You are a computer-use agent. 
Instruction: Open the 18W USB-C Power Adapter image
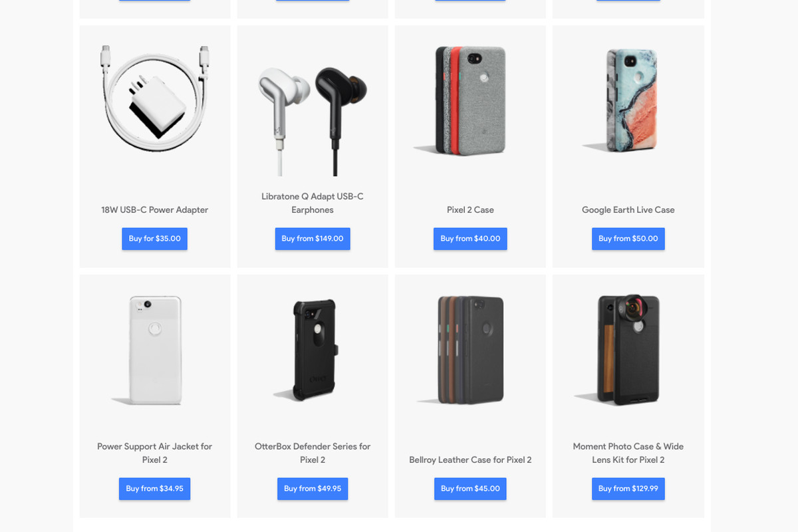click(155, 92)
